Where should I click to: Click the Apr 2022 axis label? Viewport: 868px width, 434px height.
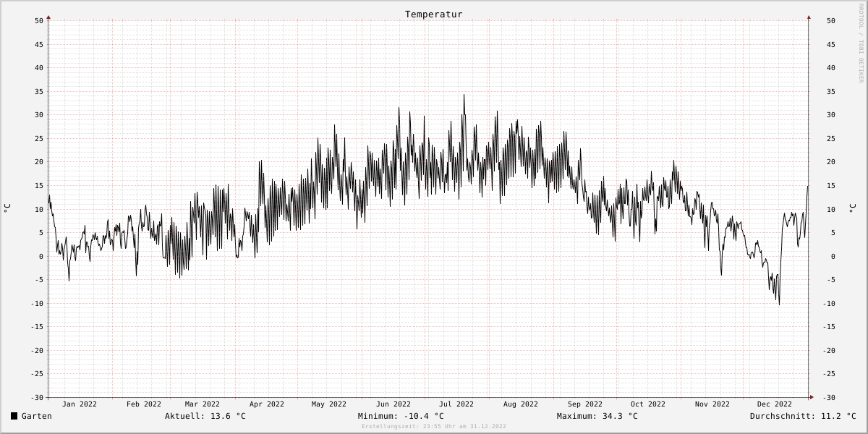[x=267, y=404]
